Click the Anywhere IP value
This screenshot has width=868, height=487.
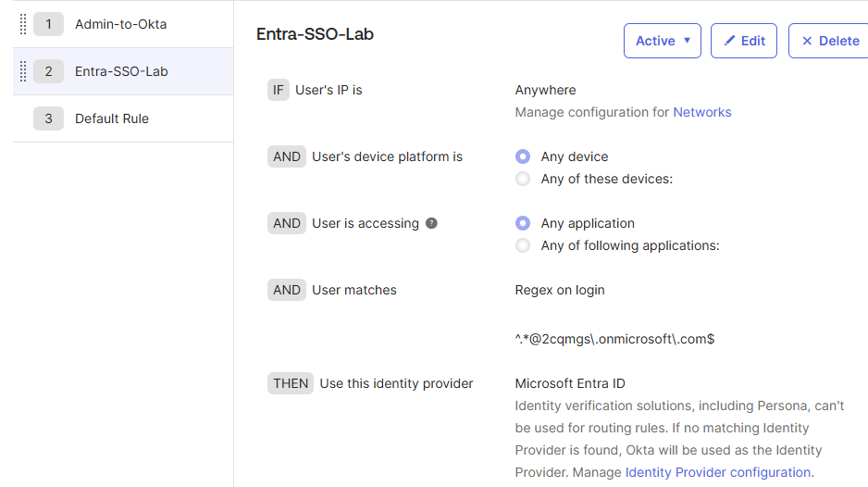click(545, 91)
